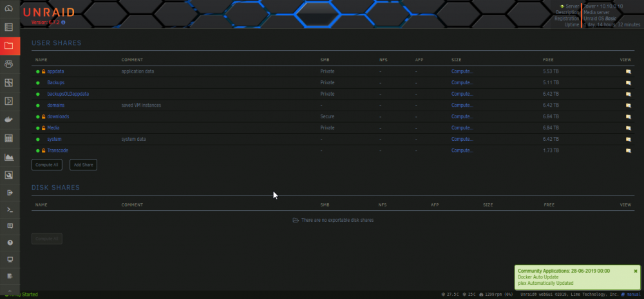Viewport: 644px width, 299px height.
Task: Browse domains share via its View icon
Action: 628,105
